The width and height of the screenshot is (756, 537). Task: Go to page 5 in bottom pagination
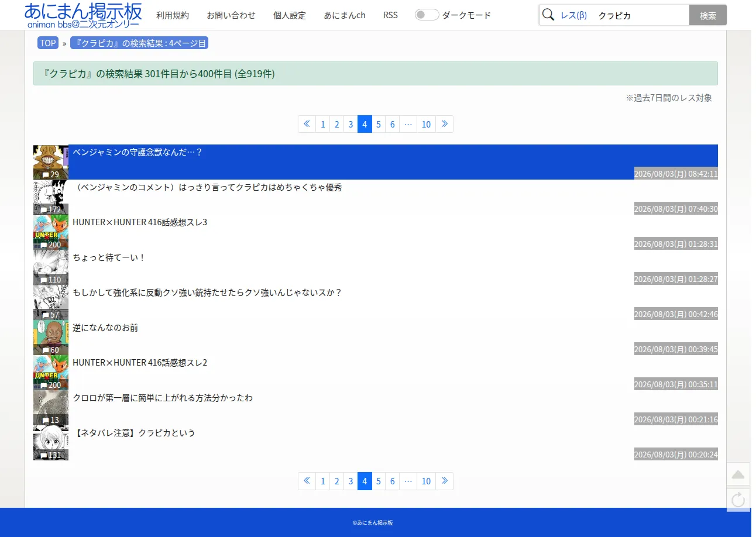coord(379,481)
